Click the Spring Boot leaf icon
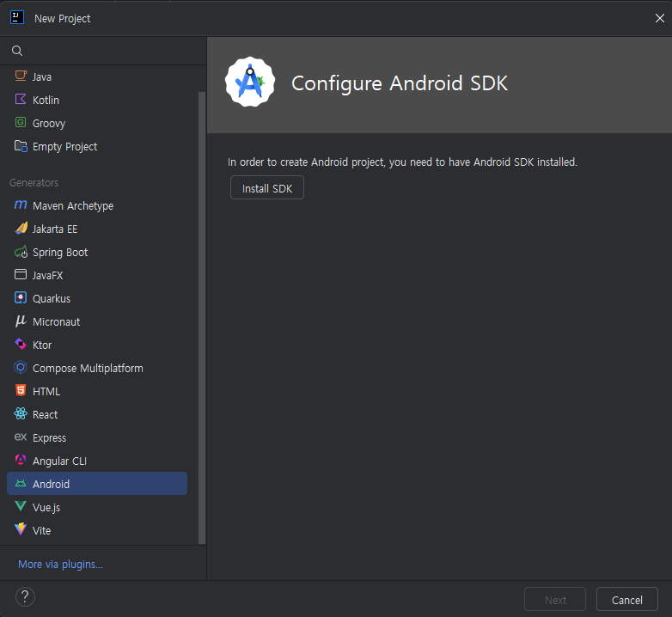The height and width of the screenshot is (617, 672). 21,252
